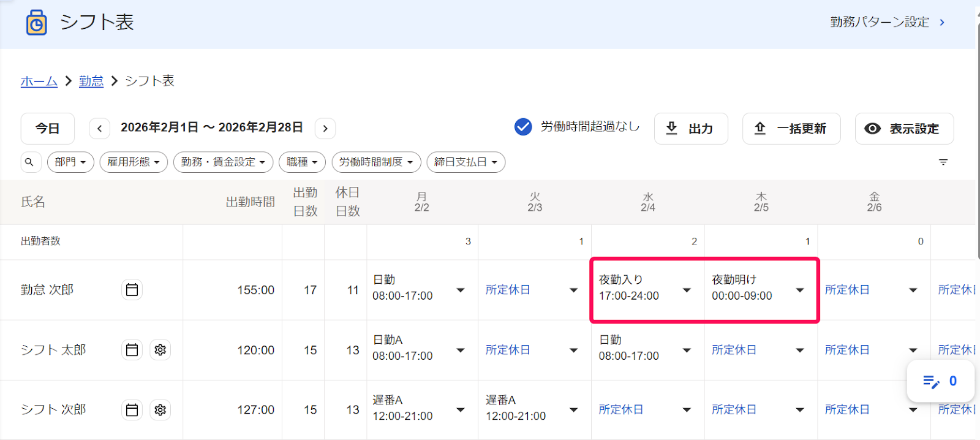This screenshot has width=980, height=440.
Task: Expand the 労働時間制度 filter dropdown
Action: point(377,162)
